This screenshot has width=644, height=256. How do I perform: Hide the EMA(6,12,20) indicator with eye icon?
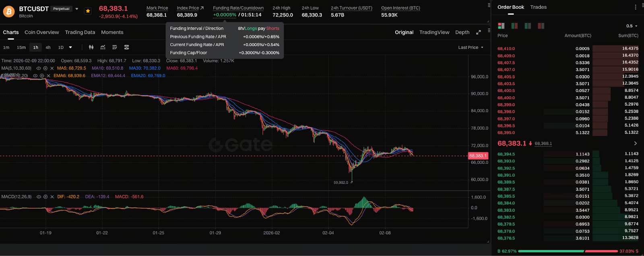(35, 76)
